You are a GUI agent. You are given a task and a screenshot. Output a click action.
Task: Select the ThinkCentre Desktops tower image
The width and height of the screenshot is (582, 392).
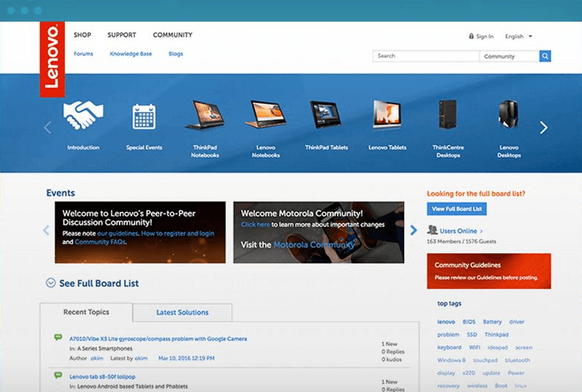(x=448, y=114)
